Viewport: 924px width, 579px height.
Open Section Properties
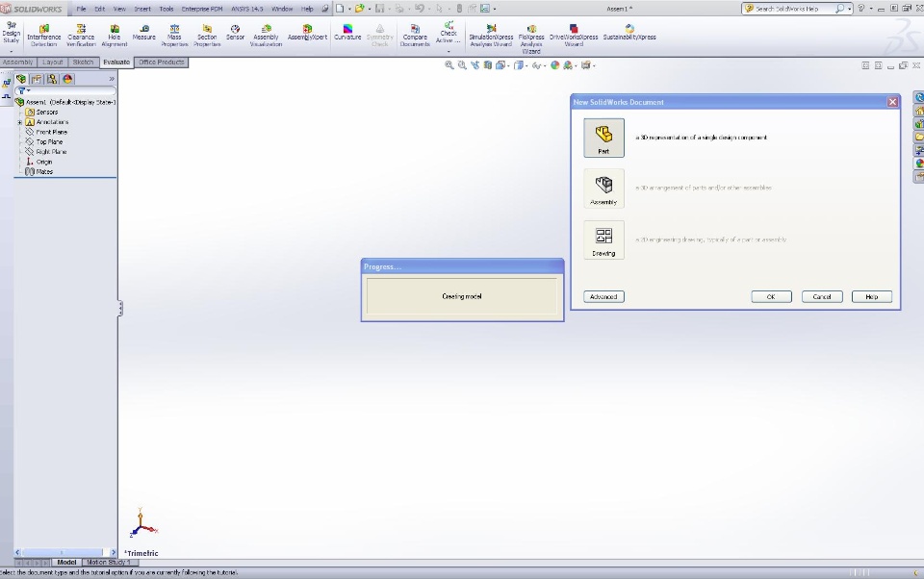pyautogui.click(x=207, y=36)
